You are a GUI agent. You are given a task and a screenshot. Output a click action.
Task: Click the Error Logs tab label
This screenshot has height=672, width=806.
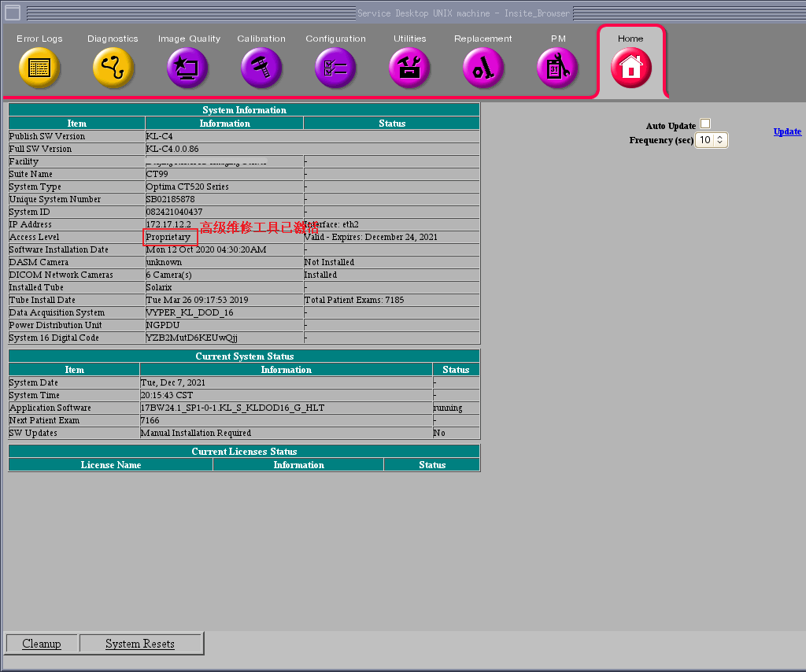[39, 39]
